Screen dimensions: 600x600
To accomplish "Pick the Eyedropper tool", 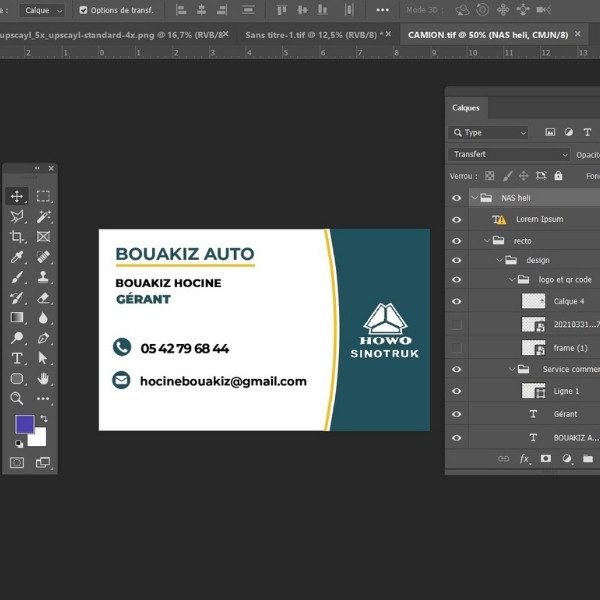I will tap(17, 257).
